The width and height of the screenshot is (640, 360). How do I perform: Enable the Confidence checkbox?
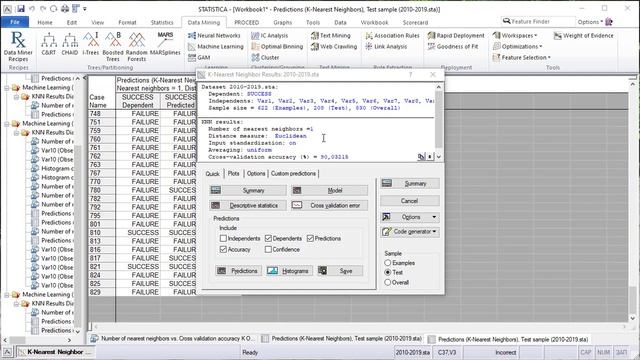268,249
